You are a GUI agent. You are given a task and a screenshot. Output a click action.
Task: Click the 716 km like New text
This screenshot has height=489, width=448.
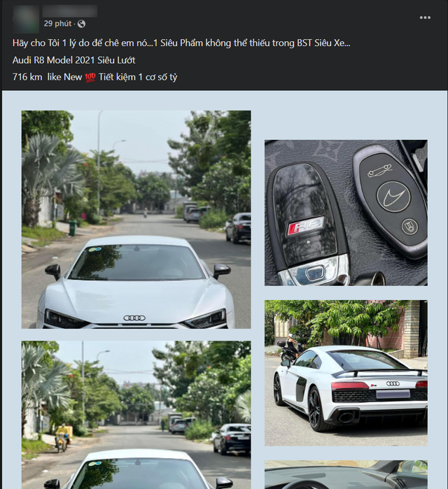coord(47,77)
